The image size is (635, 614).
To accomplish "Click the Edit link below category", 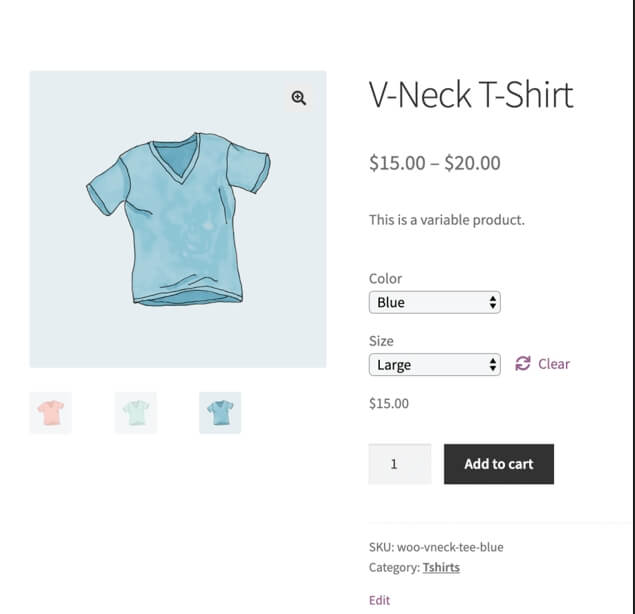I will (x=379, y=600).
